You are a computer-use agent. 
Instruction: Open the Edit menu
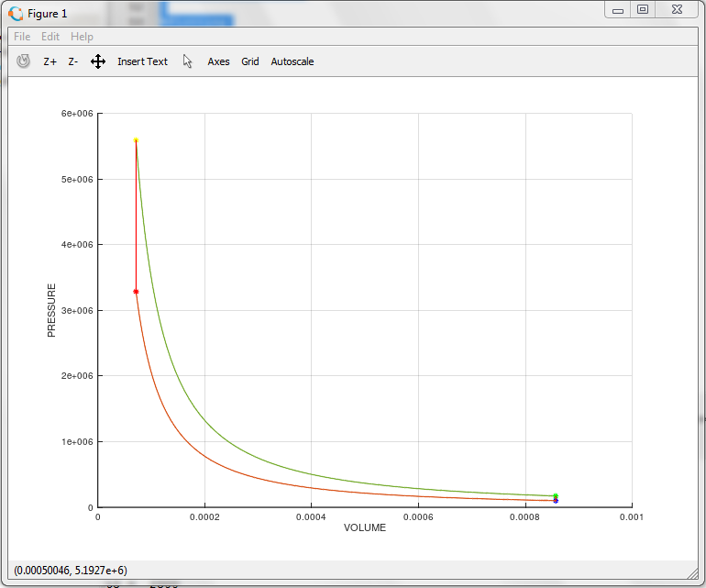point(50,37)
